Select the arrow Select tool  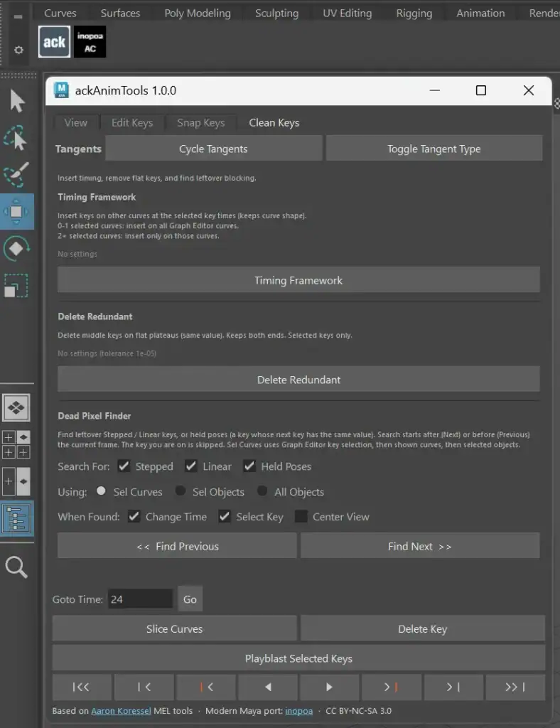(x=17, y=101)
